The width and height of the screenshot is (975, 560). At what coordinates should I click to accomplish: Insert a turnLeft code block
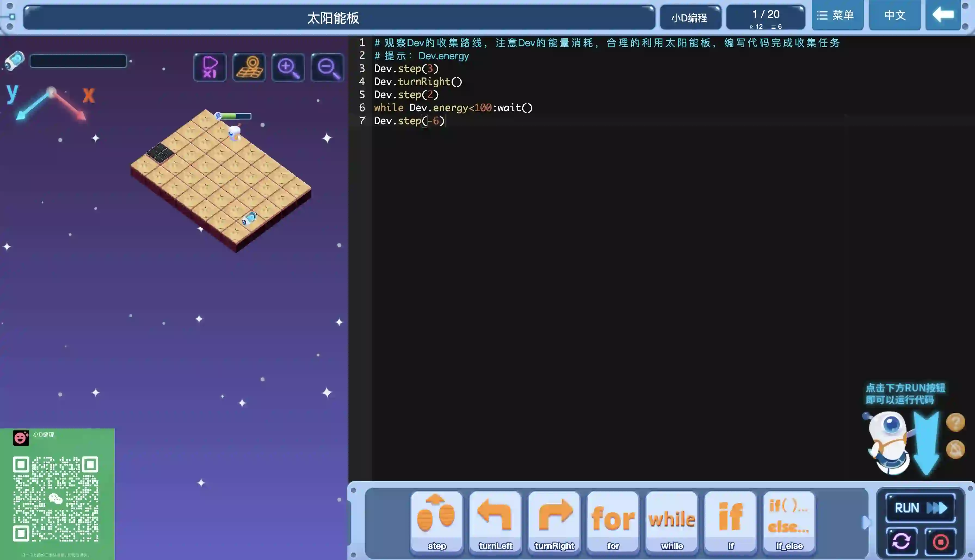coord(495,521)
